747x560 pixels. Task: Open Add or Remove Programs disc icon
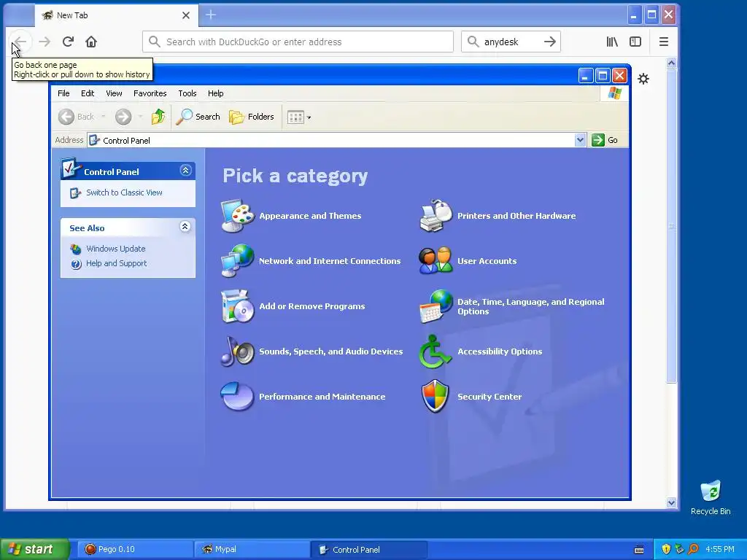click(x=237, y=306)
